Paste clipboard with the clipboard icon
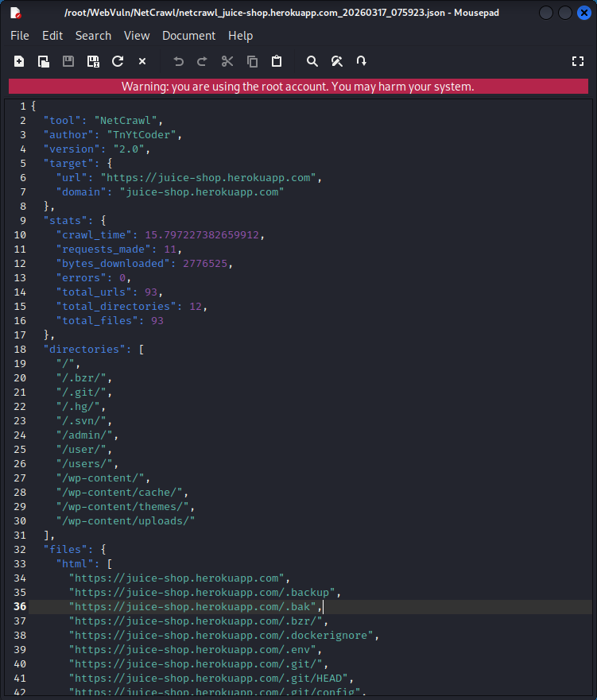 tap(277, 61)
